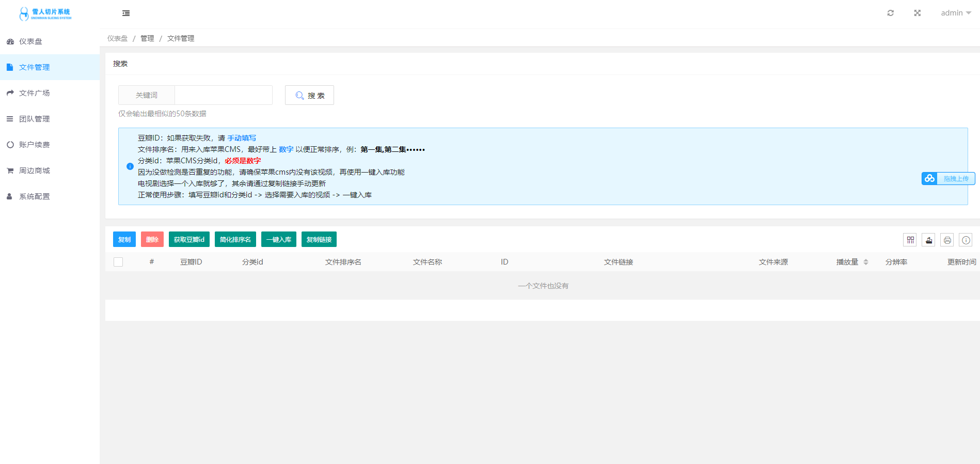980x464 pixels.
Task: Open 文件广场 in the sidebar
Action: pyautogui.click(x=35, y=93)
